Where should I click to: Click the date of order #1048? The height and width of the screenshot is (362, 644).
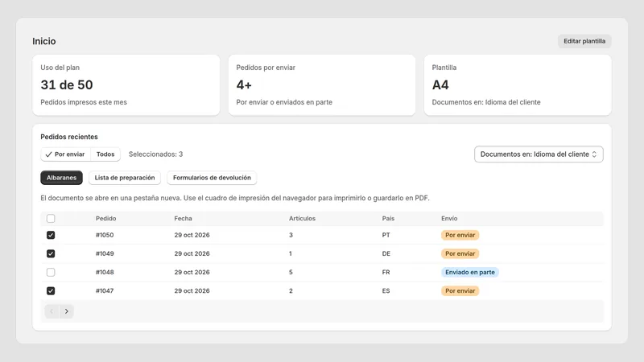coord(192,272)
